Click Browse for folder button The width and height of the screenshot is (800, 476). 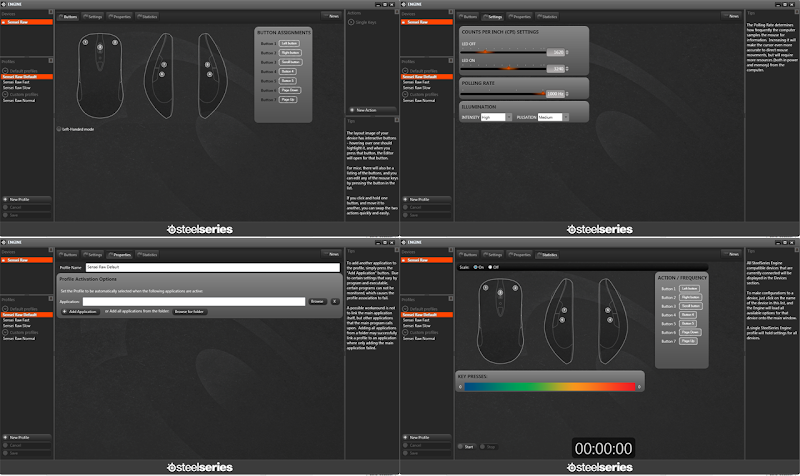[x=189, y=311]
